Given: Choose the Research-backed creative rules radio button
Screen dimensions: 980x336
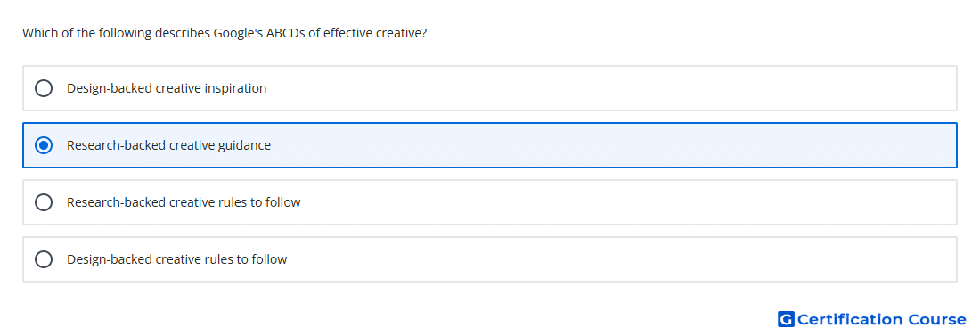Looking at the screenshot, I should [x=44, y=202].
